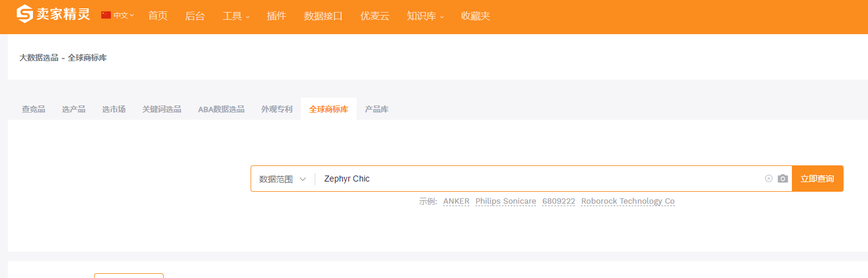Click the China flag language icon
This screenshot has width=868, height=278.
(106, 15)
